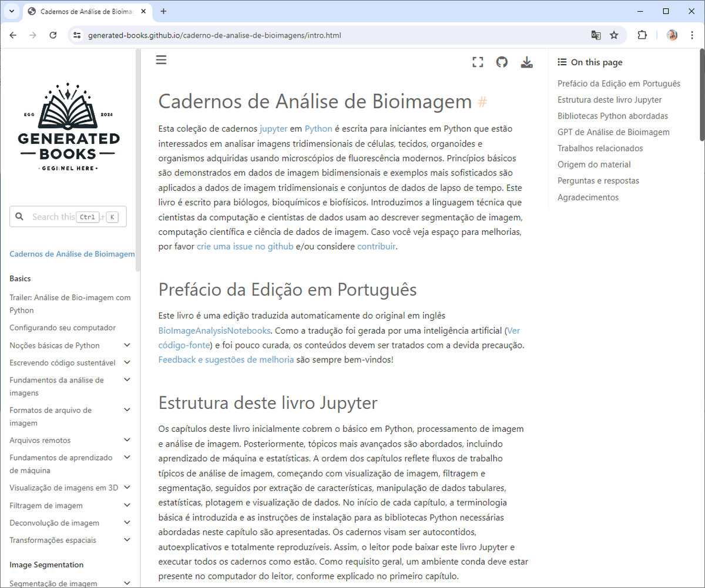Click the Generated Books logo
The image size is (705, 588).
point(68,127)
